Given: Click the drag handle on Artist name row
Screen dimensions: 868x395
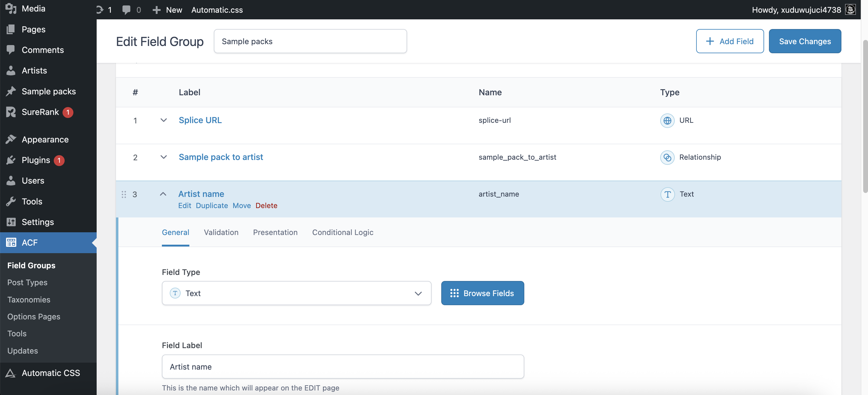Looking at the screenshot, I should click(124, 194).
